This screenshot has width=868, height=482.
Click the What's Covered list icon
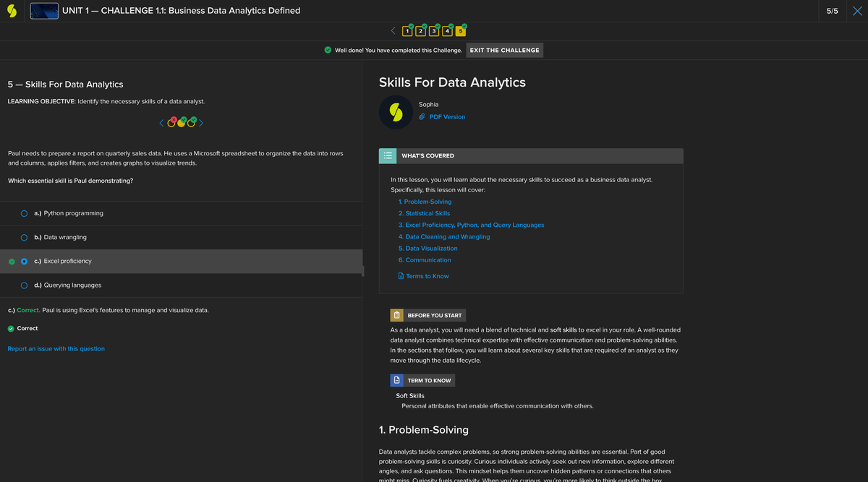388,155
